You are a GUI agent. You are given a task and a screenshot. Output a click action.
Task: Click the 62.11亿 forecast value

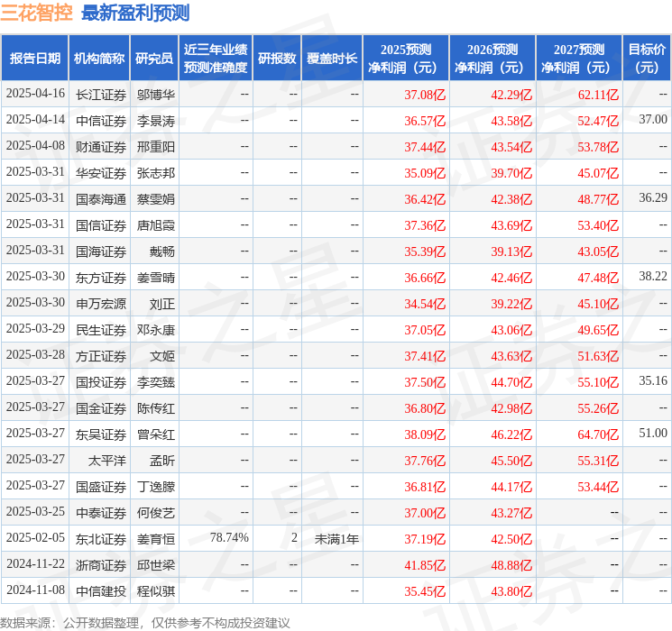(x=598, y=95)
